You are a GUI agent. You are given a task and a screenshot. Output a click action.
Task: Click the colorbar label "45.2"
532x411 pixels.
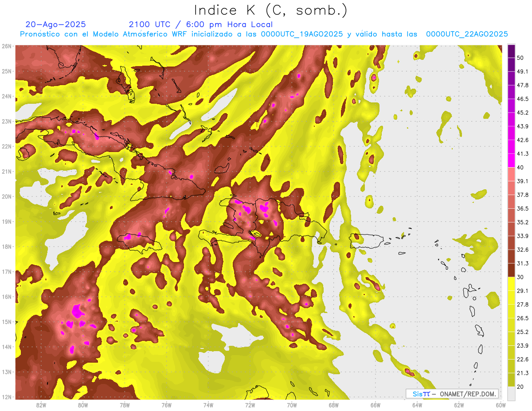click(523, 113)
